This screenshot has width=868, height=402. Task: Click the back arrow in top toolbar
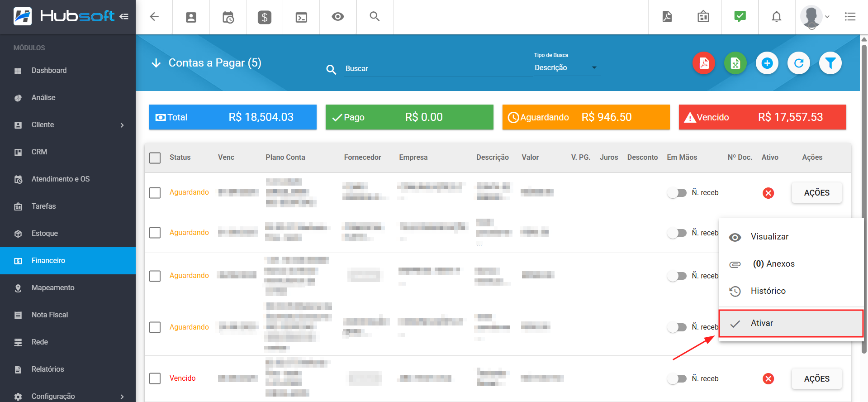(x=154, y=17)
